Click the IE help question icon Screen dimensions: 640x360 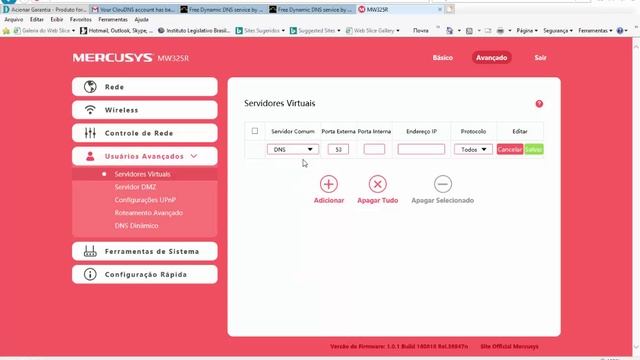click(x=620, y=31)
